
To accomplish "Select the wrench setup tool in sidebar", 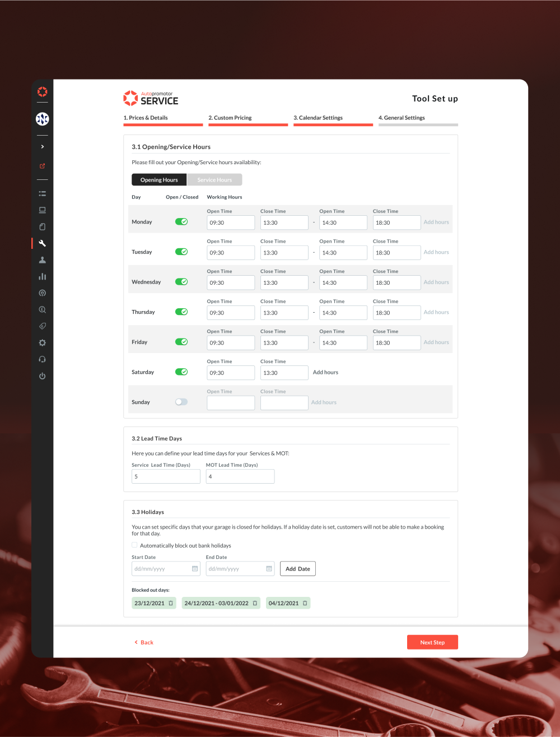I will click(x=42, y=243).
